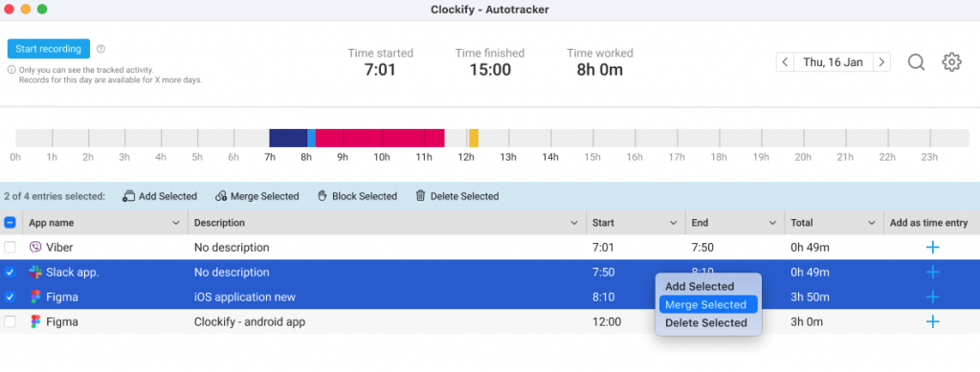Add Viber entry with plus icon
The image size is (980, 372).
[x=932, y=247]
